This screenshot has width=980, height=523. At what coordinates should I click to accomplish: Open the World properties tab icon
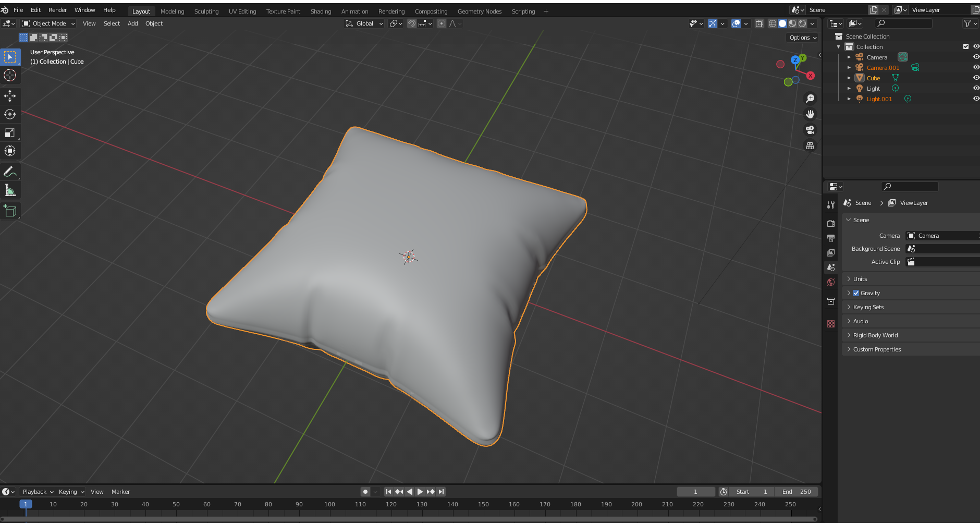(831, 282)
